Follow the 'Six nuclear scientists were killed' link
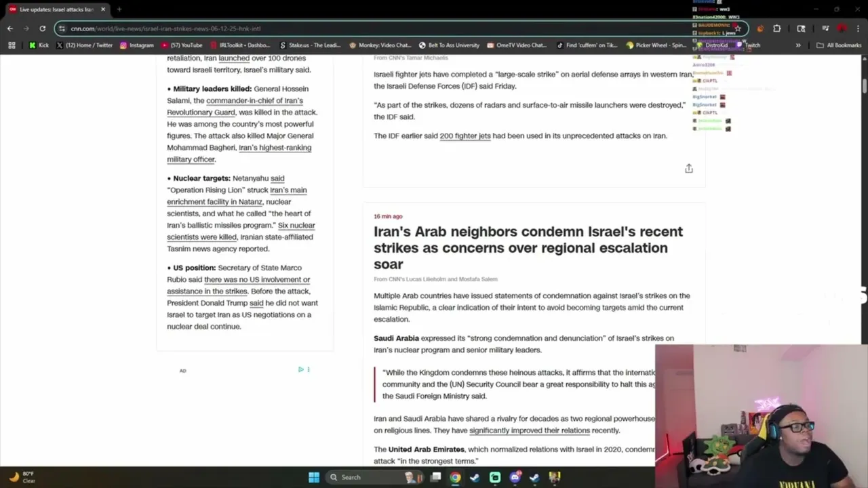Image resolution: width=868 pixels, height=488 pixels. [x=241, y=231]
